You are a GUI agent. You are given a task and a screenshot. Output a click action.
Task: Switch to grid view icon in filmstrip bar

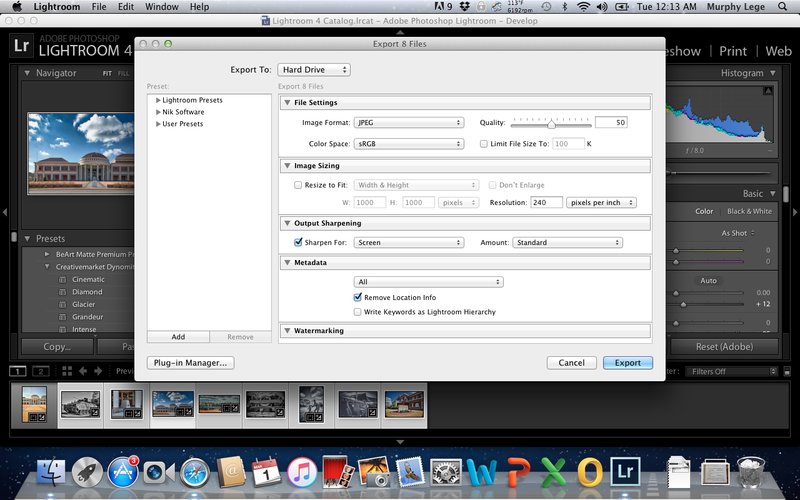67,371
